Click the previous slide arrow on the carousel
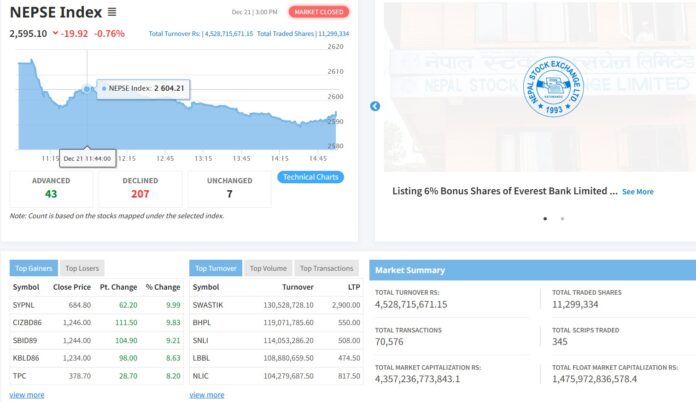Image resolution: width=696 pixels, height=402 pixels. [x=375, y=106]
